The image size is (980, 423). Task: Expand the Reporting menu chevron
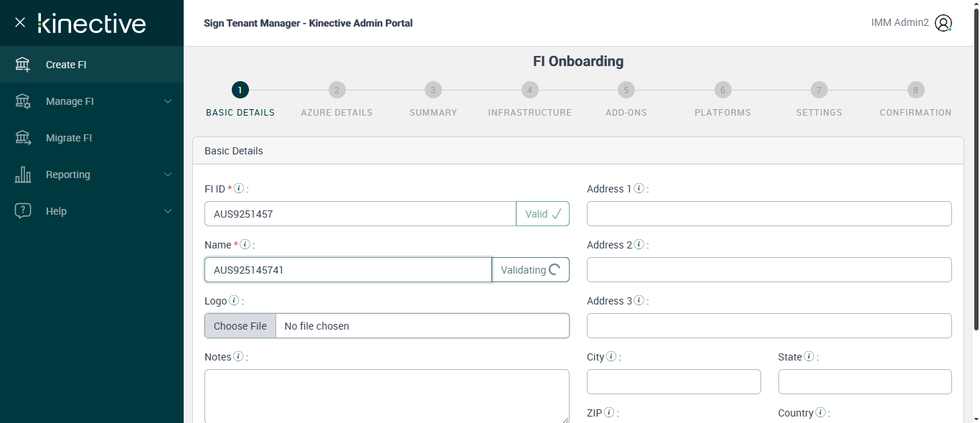(x=168, y=175)
